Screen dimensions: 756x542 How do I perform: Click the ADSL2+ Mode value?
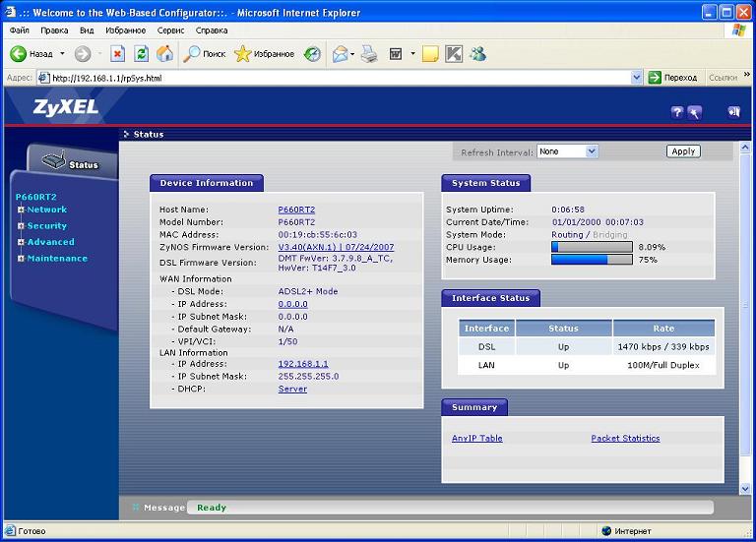click(308, 291)
